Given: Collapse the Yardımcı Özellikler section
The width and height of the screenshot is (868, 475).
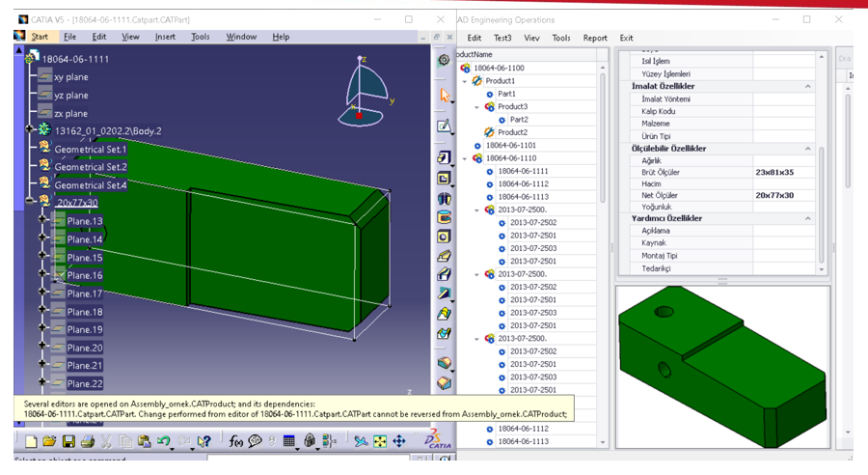Looking at the screenshot, I should [x=808, y=218].
